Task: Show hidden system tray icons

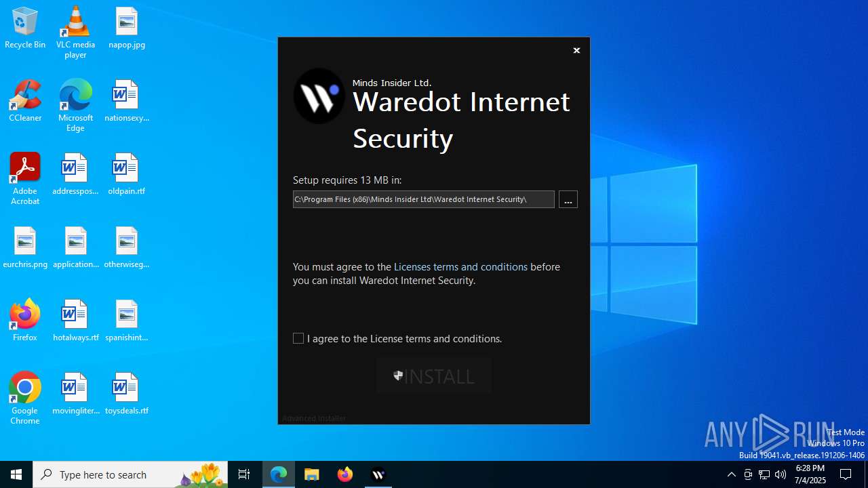Action: coord(731,474)
